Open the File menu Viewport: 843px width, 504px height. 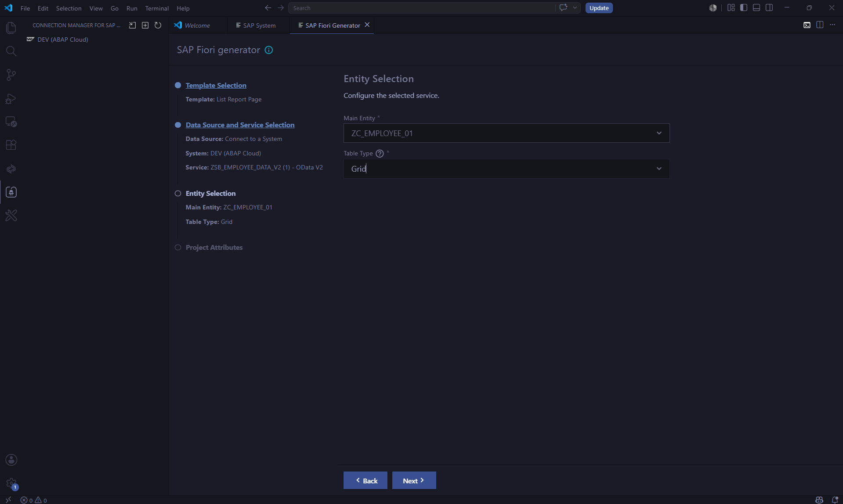coord(25,8)
